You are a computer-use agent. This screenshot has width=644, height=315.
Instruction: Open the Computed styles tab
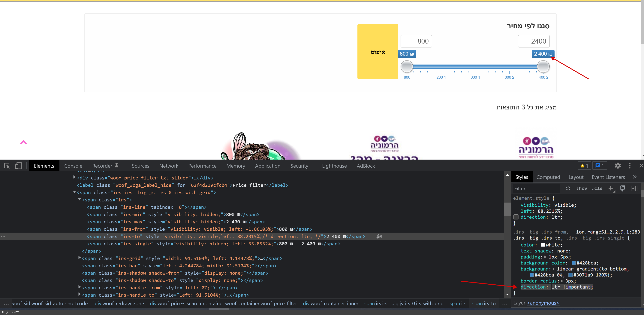[x=548, y=177]
